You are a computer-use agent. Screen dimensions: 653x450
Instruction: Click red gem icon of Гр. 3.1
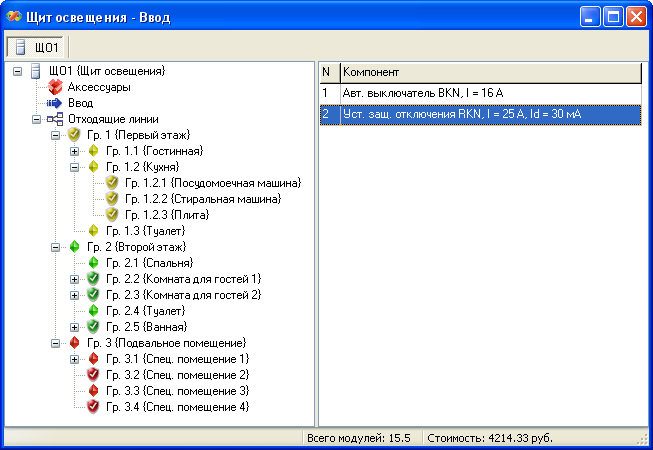point(93,358)
